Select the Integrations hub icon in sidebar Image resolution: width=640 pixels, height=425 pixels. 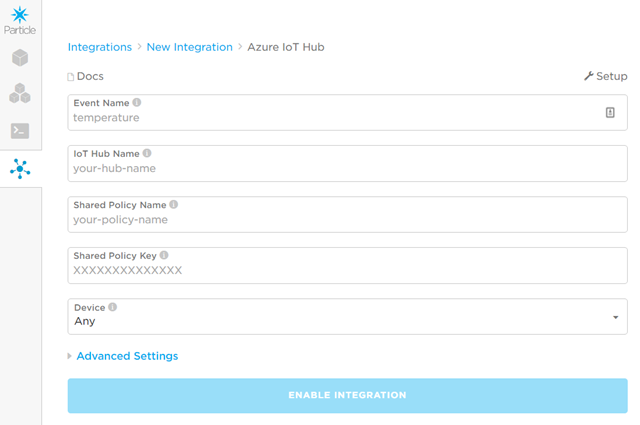coord(20,169)
